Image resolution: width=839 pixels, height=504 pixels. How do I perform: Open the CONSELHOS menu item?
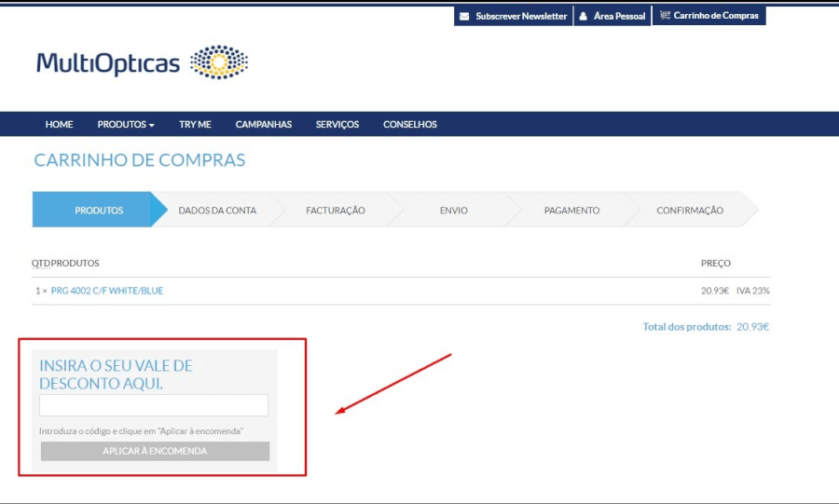(x=410, y=124)
